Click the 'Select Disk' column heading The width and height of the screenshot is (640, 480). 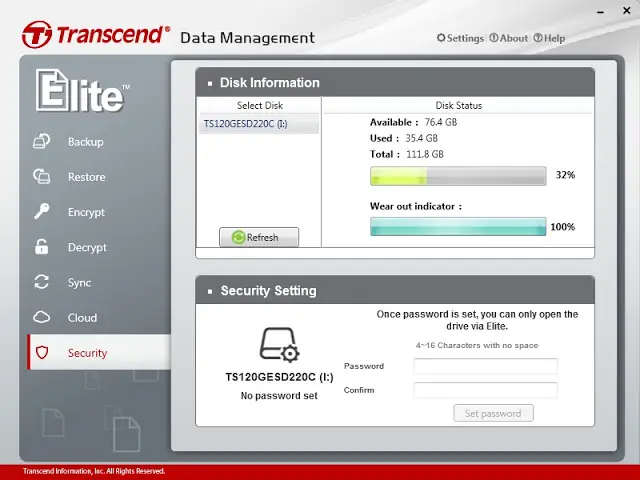[260, 105]
